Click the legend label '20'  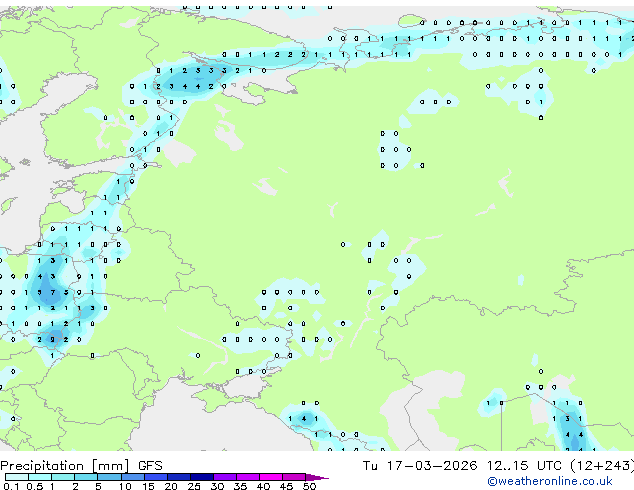tap(171, 486)
